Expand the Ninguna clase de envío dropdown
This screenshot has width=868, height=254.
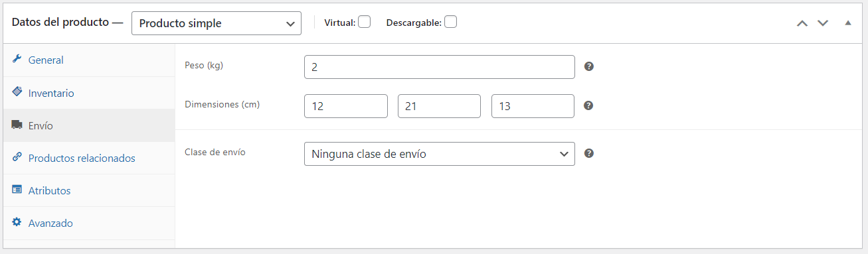pos(439,154)
